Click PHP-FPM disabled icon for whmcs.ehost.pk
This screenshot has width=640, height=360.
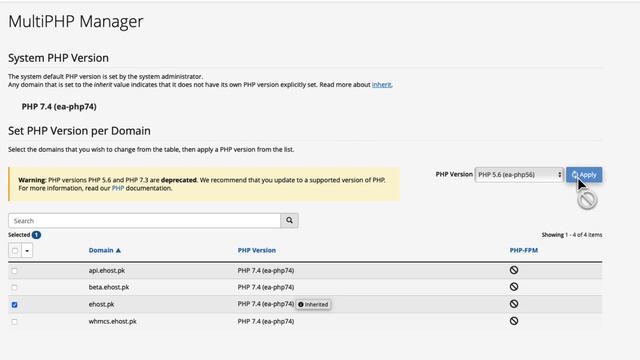[514, 321]
